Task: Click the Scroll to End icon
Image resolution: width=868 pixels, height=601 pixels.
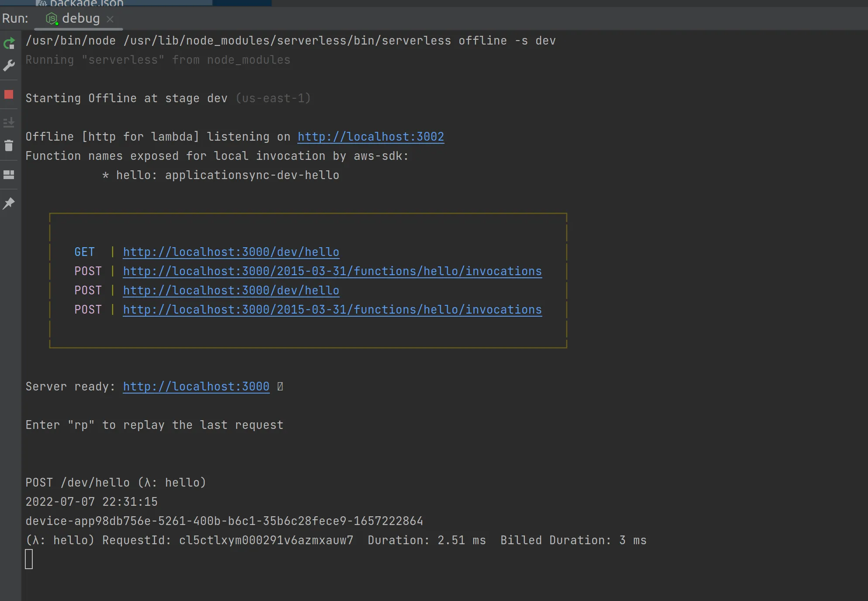Action: point(9,122)
